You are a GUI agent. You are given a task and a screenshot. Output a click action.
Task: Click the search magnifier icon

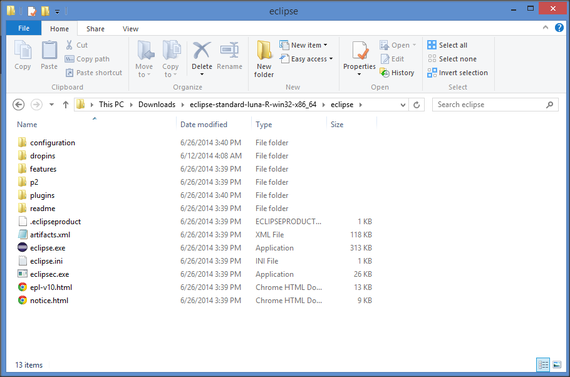(x=550, y=105)
